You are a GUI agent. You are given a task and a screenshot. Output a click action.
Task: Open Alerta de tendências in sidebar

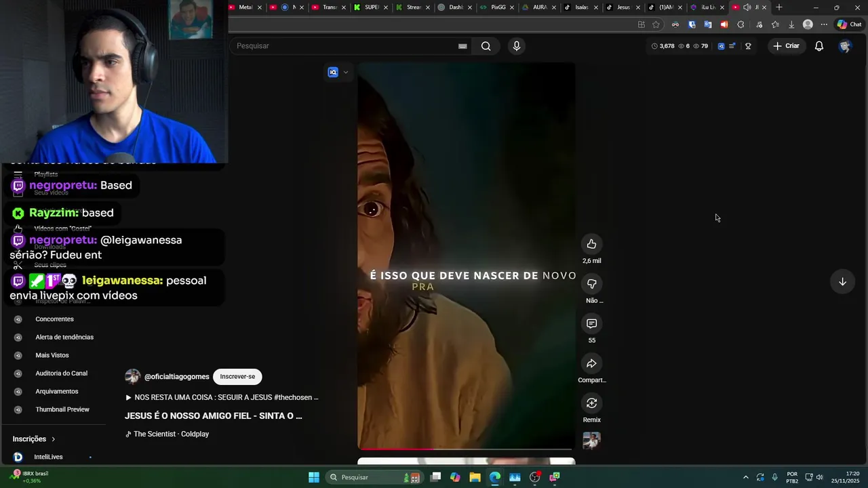pyautogui.click(x=64, y=338)
